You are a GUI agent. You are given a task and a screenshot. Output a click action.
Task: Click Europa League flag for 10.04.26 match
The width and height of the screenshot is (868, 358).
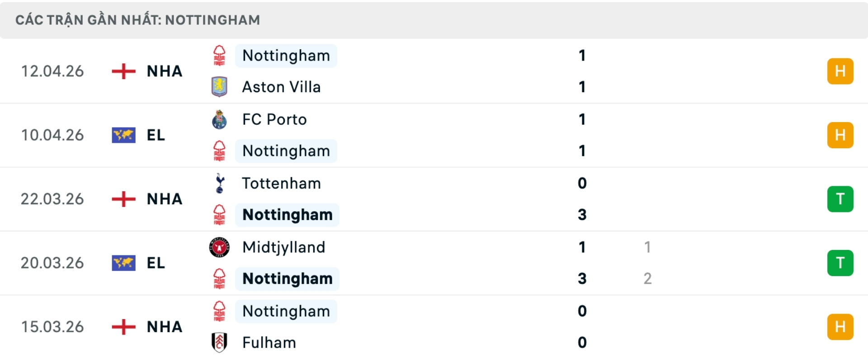coord(123,135)
